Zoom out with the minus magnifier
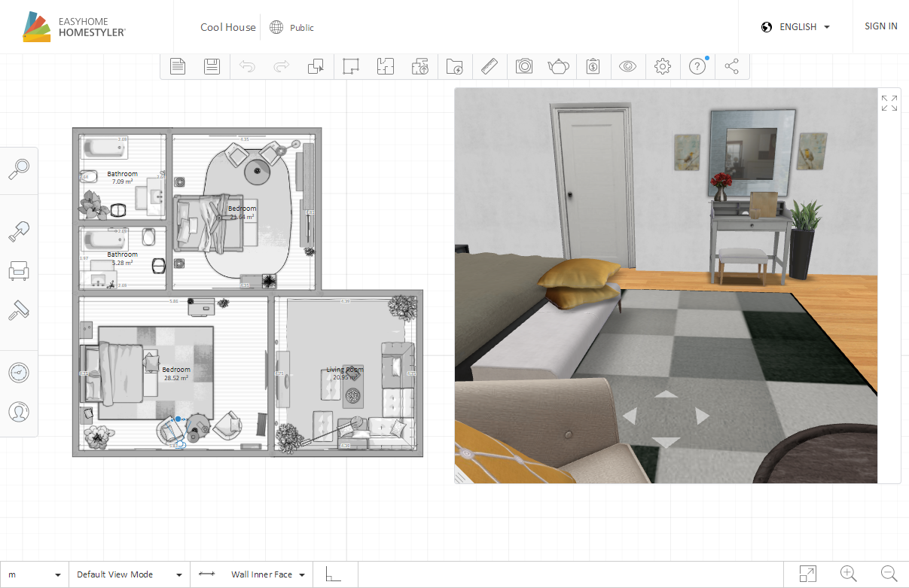The height and width of the screenshot is (588, 909). [x=889, y=574]
